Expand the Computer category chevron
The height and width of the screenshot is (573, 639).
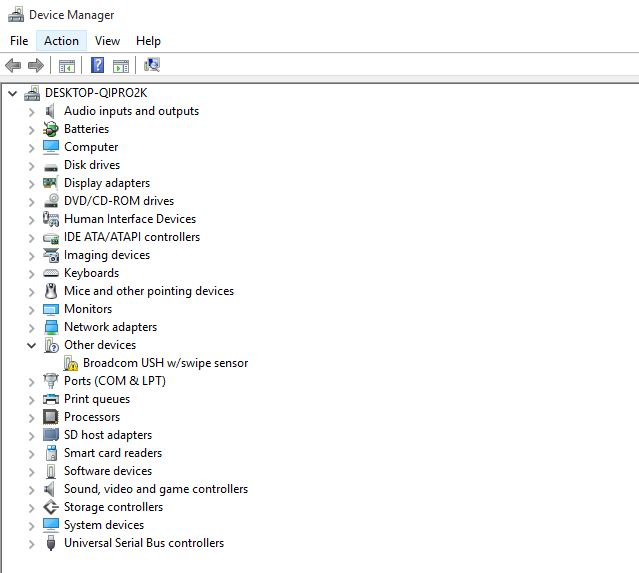coord(31,148)
